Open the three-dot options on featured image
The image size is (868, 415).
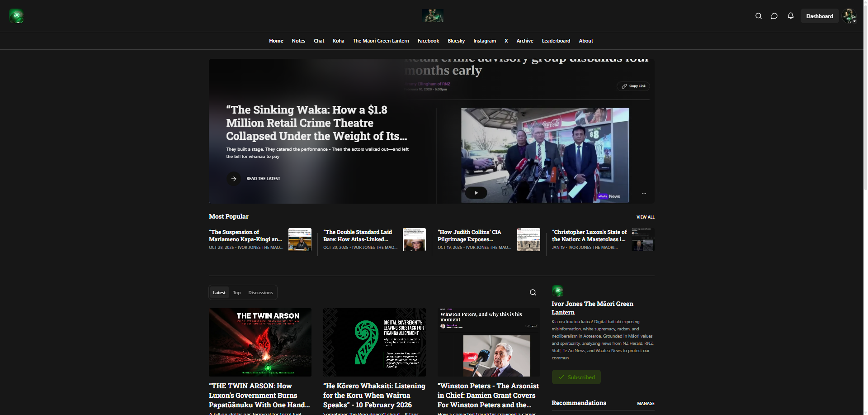coord(644,194)
